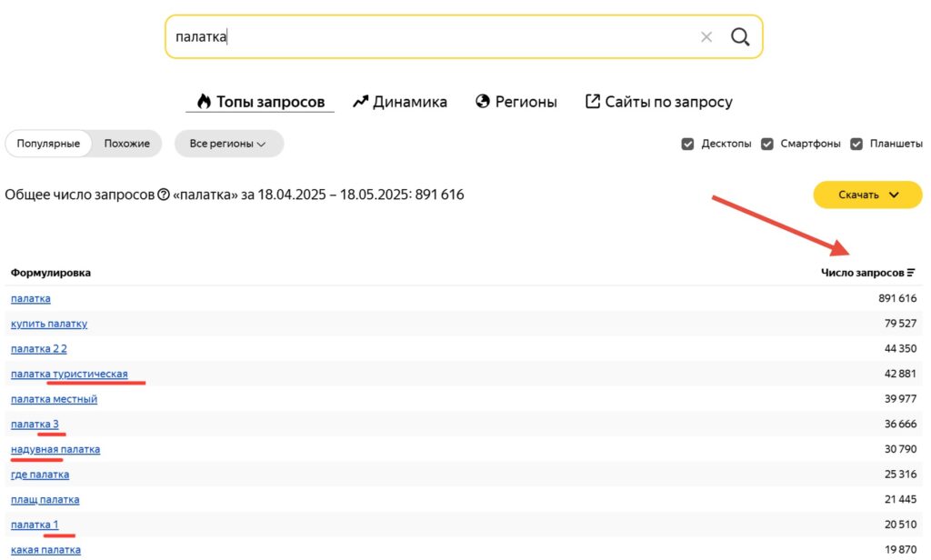Screen dimensions: 931x560
Task: Select the value 30 790
Action: pyautogui.click(x=900, y=449)
